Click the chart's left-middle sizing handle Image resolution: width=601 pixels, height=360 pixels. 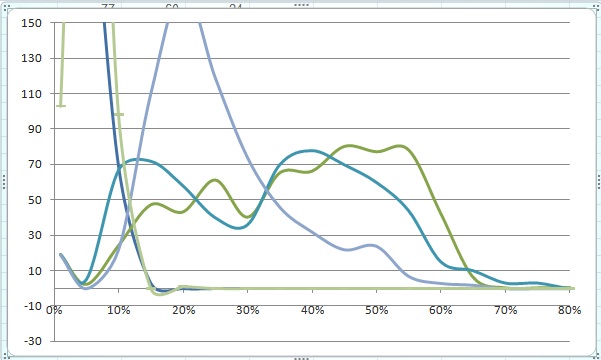click(x=3, y=182)
